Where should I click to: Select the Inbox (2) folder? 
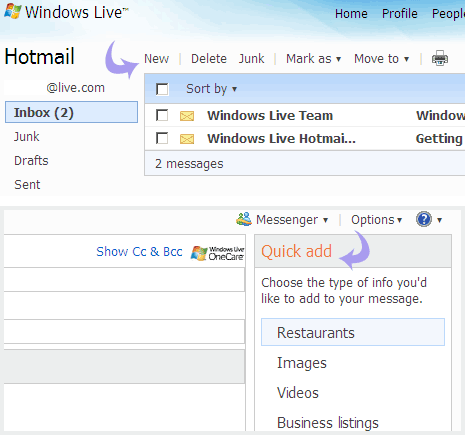coord(71,112)
